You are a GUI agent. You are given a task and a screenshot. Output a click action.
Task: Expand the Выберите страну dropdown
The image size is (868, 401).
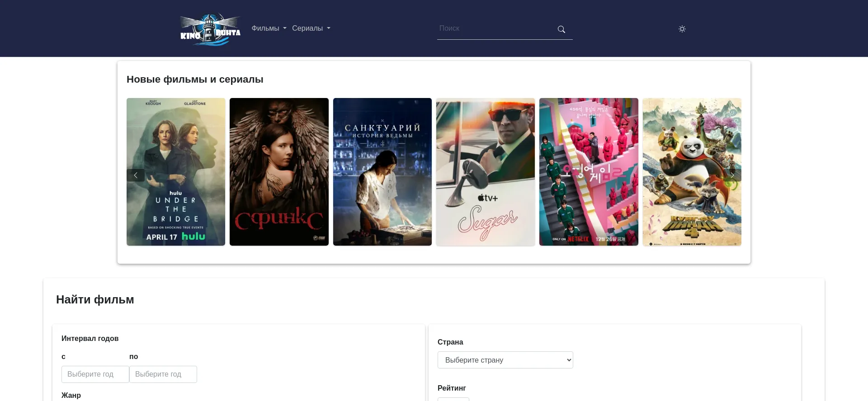[x=505, y=360]
